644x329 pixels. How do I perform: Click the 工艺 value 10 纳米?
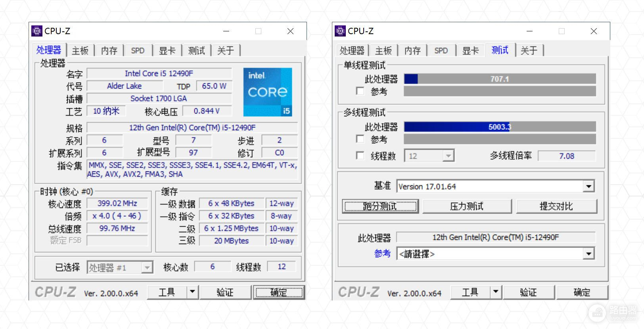tap(106, 111)
